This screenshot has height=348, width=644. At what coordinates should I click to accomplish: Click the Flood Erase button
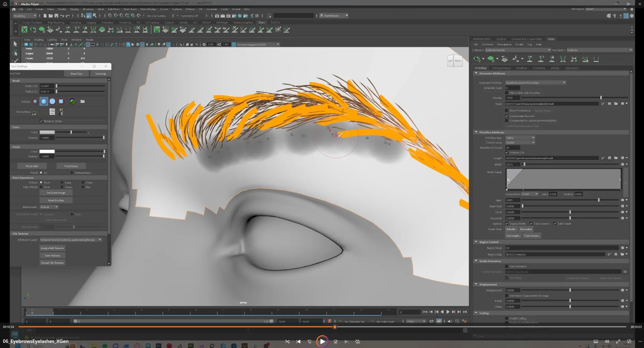click(71, 166)
